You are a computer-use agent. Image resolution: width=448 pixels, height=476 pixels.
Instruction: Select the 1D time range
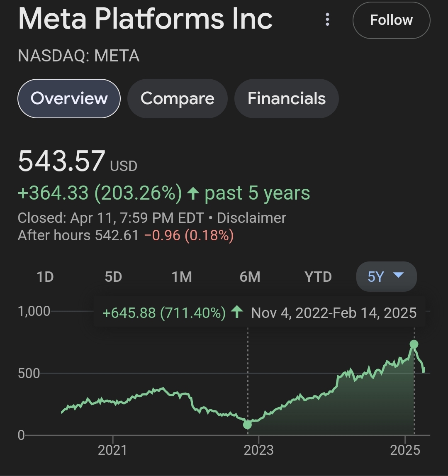[45, 277]
